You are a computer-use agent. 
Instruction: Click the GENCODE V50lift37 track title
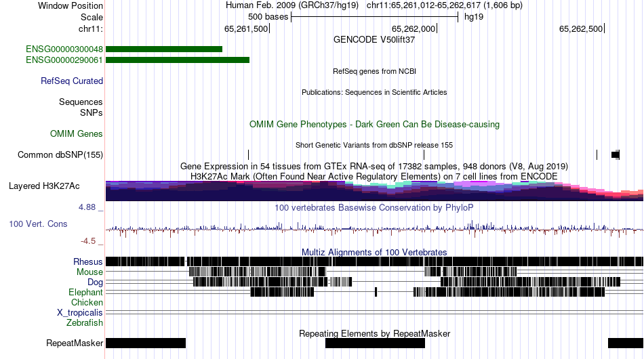tap(374, 40)
